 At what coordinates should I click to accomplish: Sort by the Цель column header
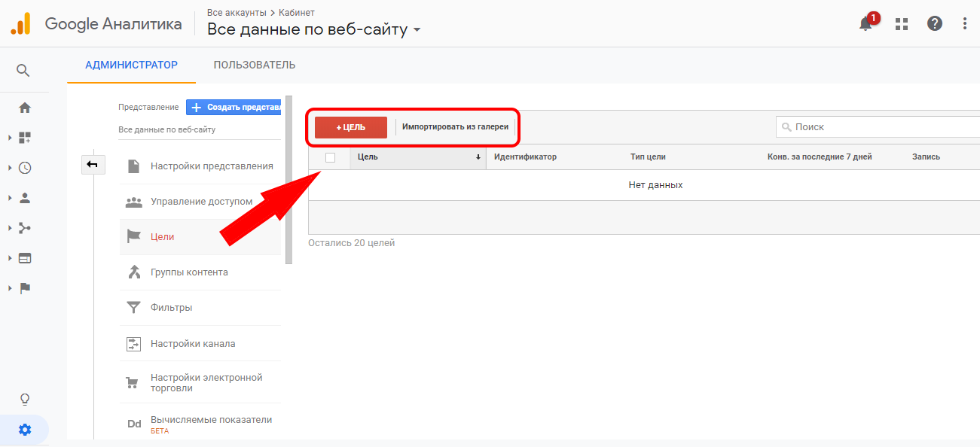pyautogui.click(x=418, y=157)
